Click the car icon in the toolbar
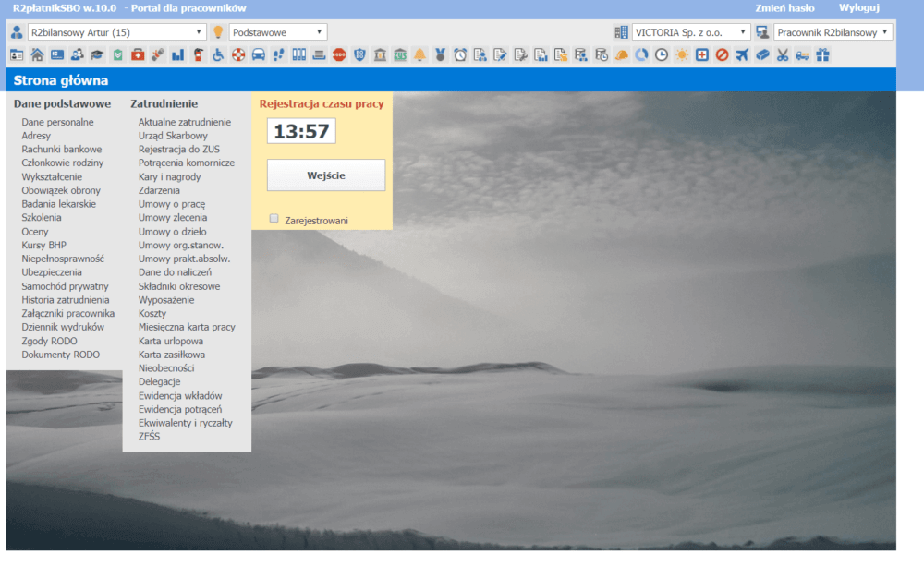Screen dimensions: 924x566 pos(259,55)
